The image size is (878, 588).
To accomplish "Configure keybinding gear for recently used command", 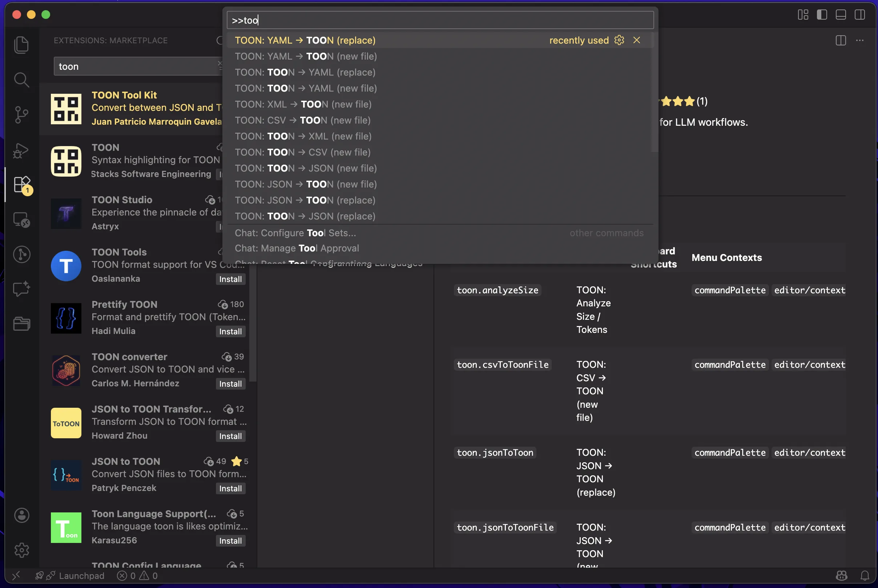I will (x=619, y=40).
